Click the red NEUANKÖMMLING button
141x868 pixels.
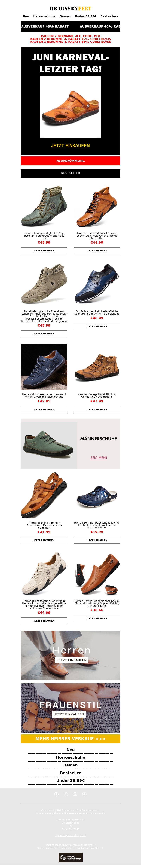[70, 161]
